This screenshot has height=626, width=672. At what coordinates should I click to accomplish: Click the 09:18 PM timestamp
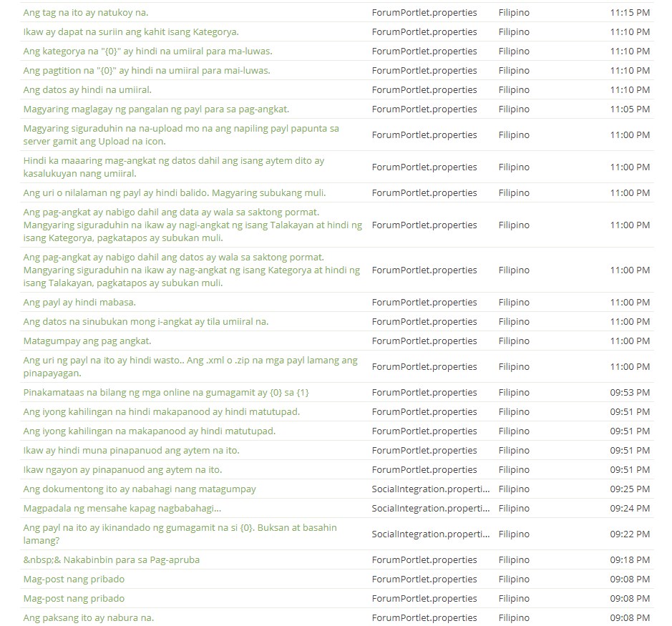tap(630, 559)
